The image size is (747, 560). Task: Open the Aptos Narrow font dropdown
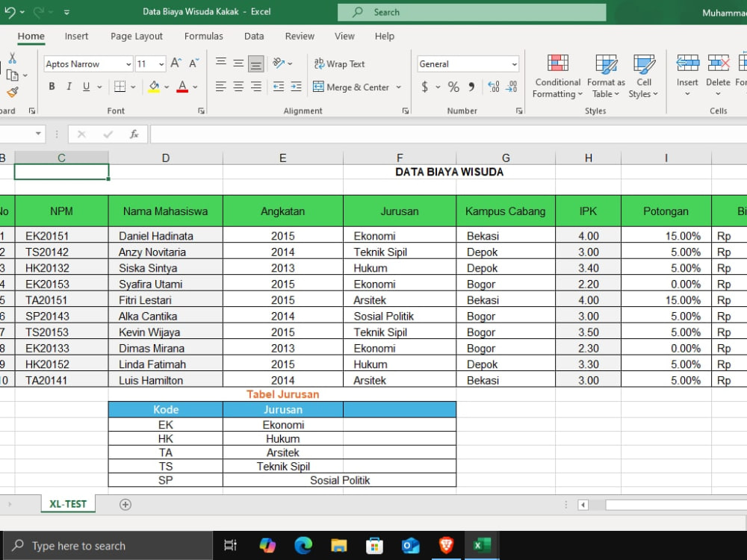[x=128, y=63]
